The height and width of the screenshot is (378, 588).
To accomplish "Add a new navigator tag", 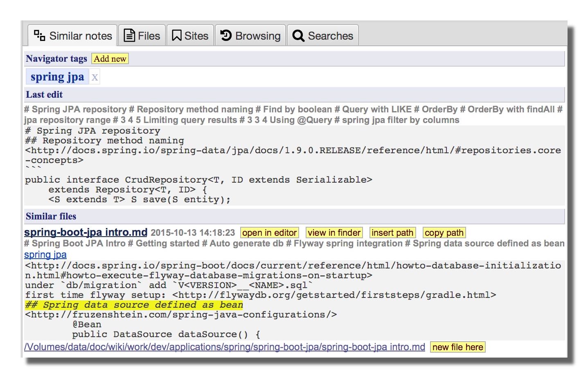I will click(x=110, y=59).
